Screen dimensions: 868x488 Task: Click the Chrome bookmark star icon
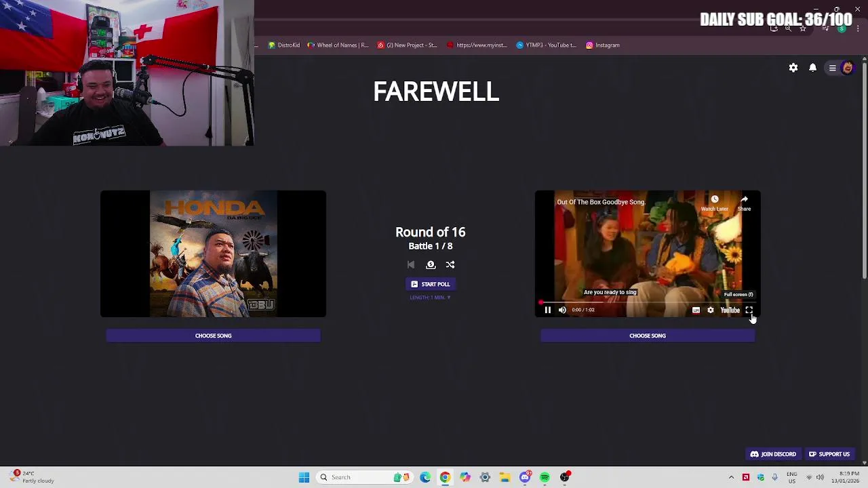[802, 28]
